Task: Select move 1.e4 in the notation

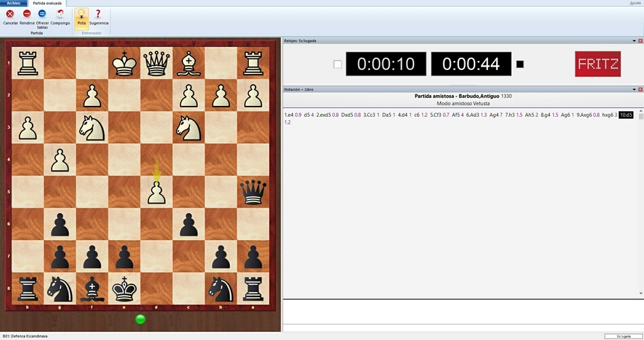Action: coord(289,115)
